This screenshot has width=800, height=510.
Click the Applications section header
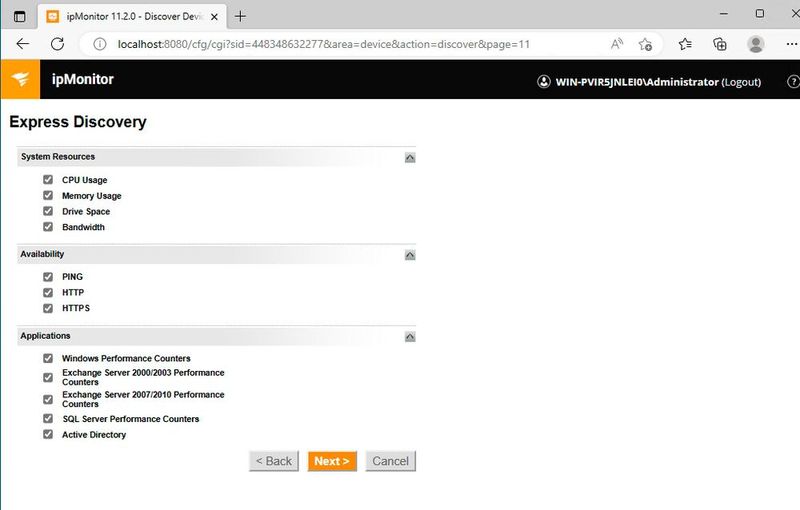(216, 336)
